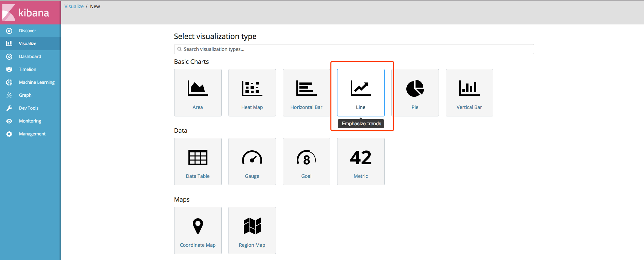Screen dimensions: 644x260
Task: Open Graph from the sidebar
Action: point(30,95)
